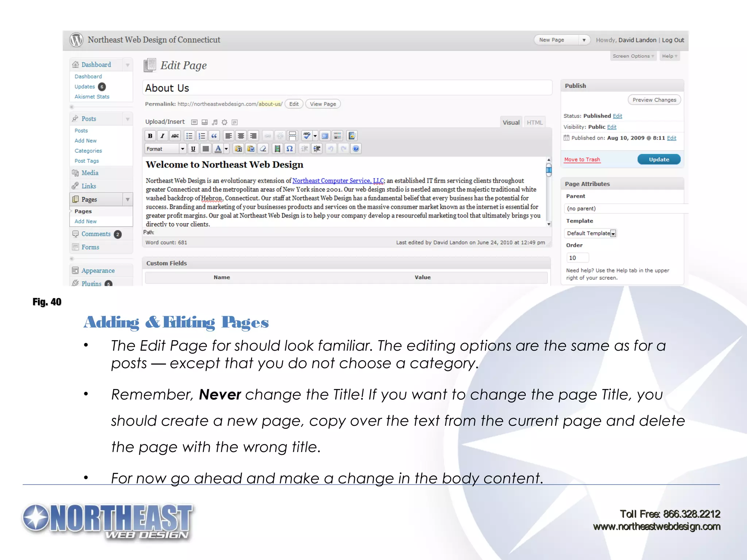Expand the Help tab
747x560 pixels.
pos(670,56)
